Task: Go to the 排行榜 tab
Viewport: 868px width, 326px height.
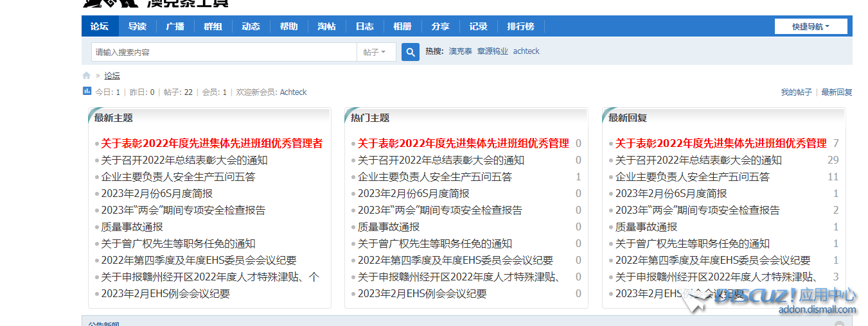Action: (x=521, y=26)
